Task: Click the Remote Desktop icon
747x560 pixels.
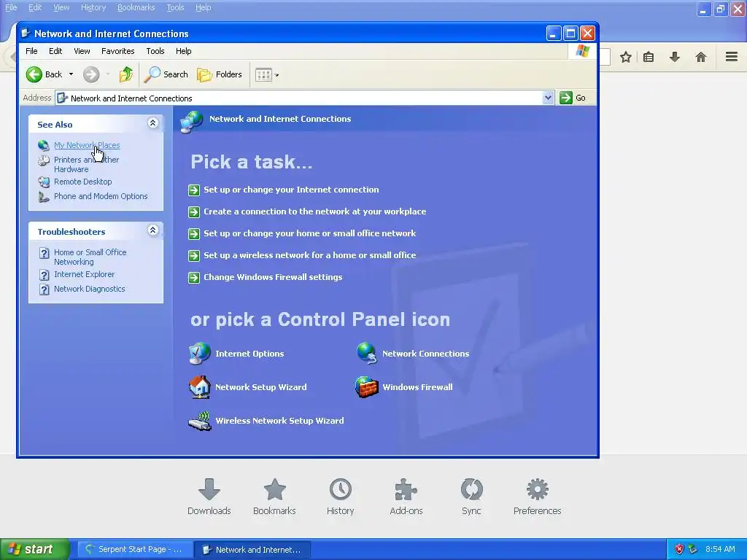Action: pos(43,182)
